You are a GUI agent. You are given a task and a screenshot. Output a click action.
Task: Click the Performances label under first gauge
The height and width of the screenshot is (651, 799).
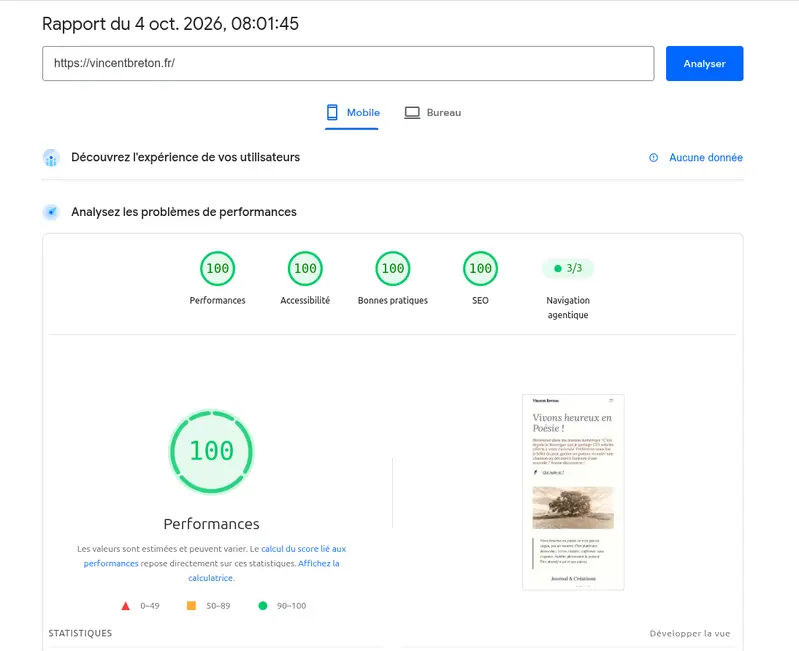(218, 301)
